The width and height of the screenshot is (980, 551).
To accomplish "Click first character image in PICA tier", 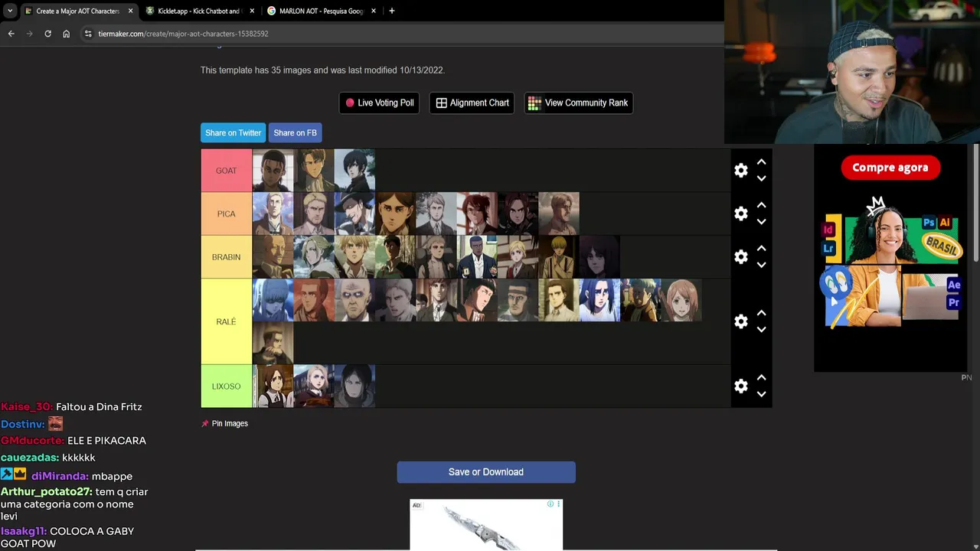I will (x=273, y=214).
